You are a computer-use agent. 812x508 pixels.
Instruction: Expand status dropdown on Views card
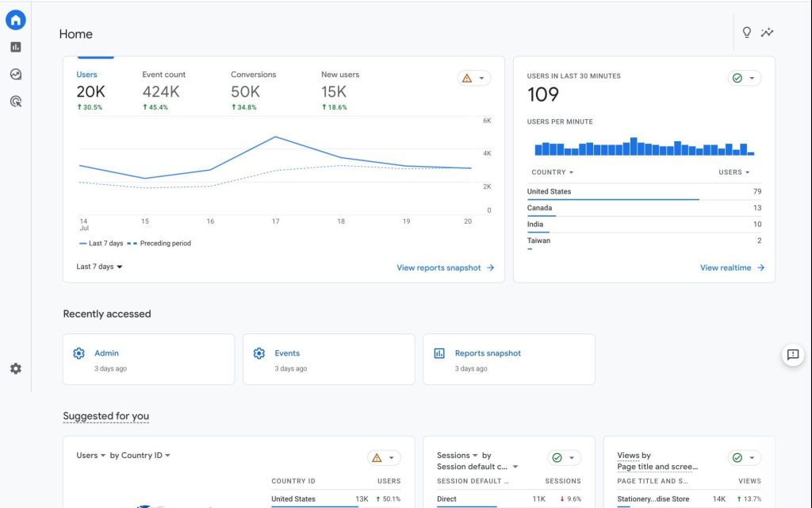pos(752,458)
